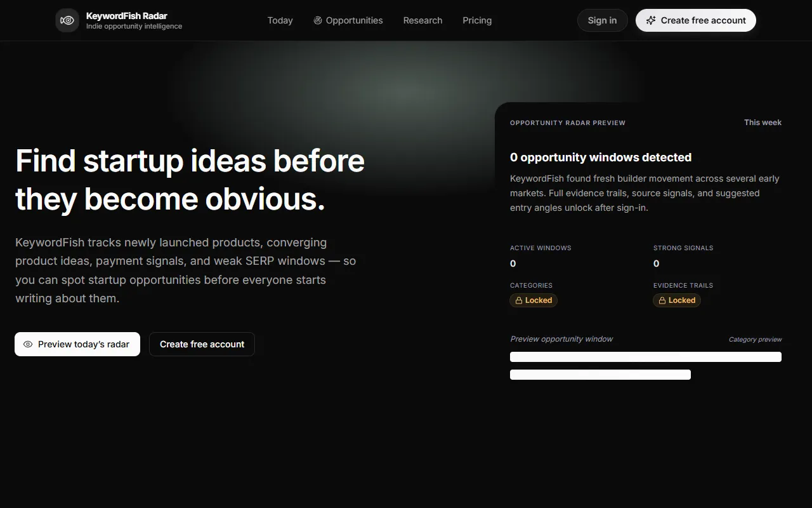The image size is (812, 508).
Task: Open the Today nav item
Action: click(x=280, y=20)
